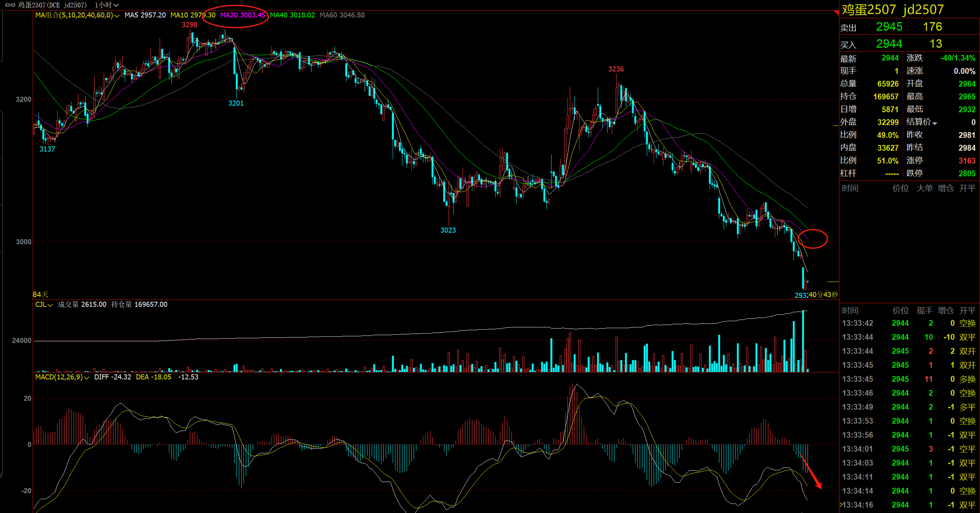This screenshot has height=513, width=980.
Task: Select the 13:33:42 trade row
Action: (x=909, y=323)
